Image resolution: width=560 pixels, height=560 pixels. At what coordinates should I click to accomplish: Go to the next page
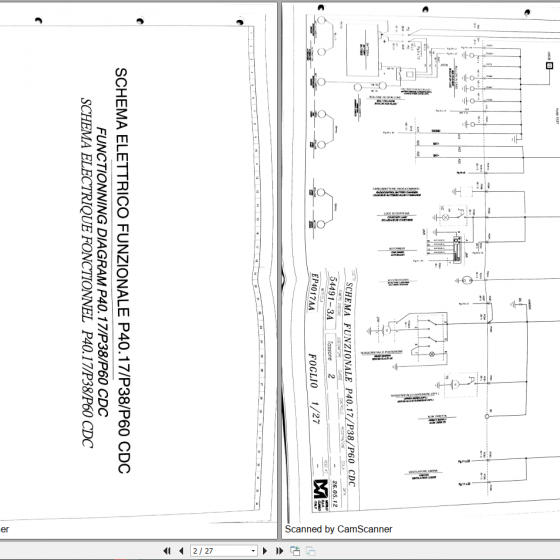point(265,551)
